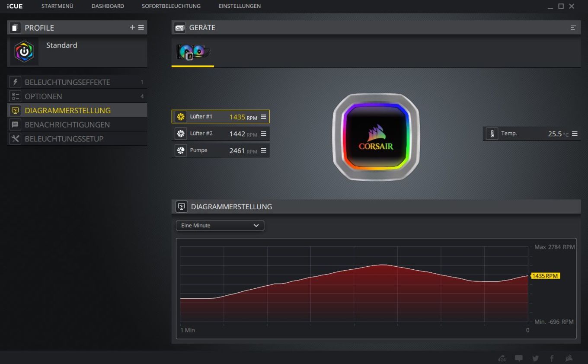Click the Lüfter #1 fan icon
The height and width of the screenshot is (364, 588).
181,117
